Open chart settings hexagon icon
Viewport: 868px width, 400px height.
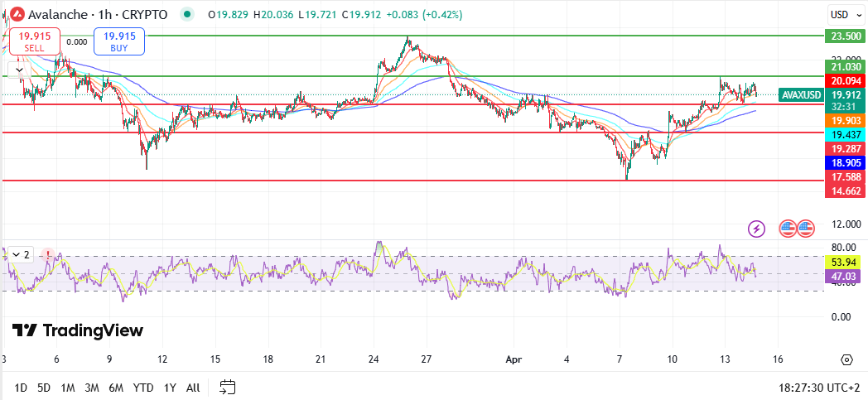click(x=846, y=359)
